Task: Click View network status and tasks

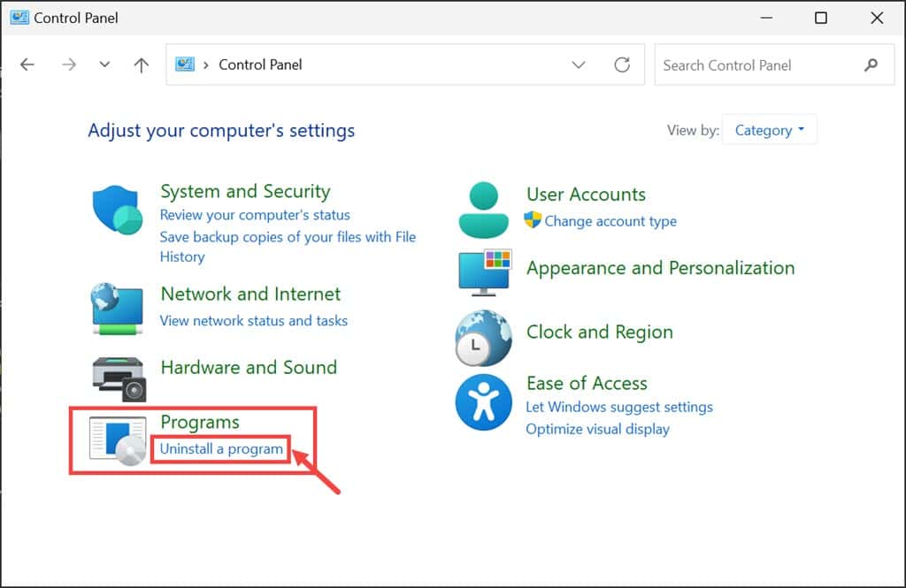Action: point(254,321)
